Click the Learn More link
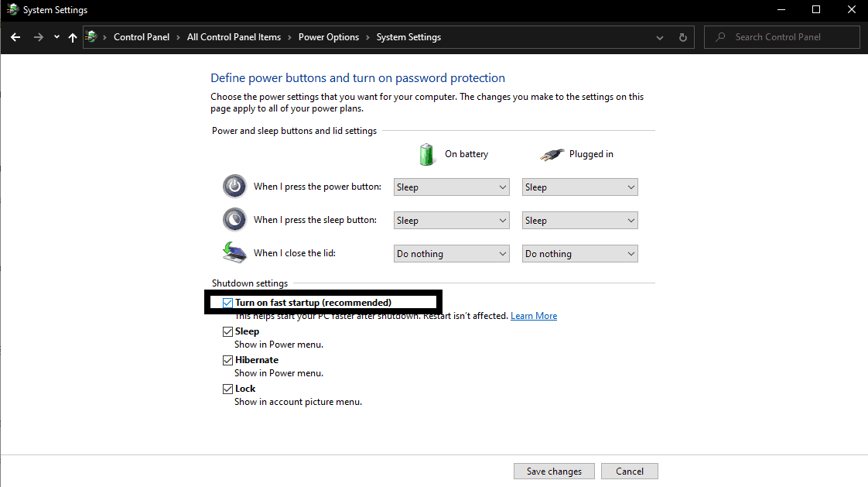This screenshot has height=487, width=868. (533, 315)
